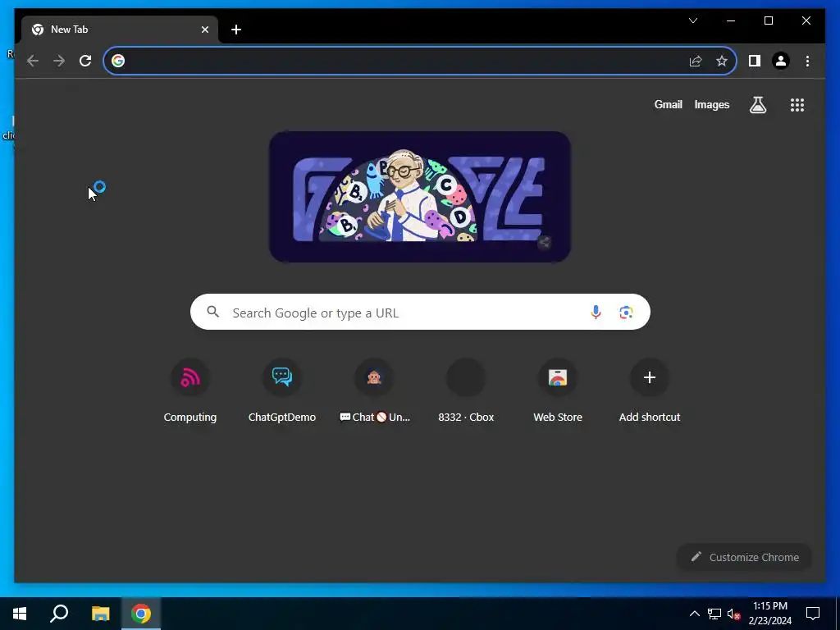Open the Gmail link
Viewport: 840px width, 630px height.
click(x=668, y=104)
